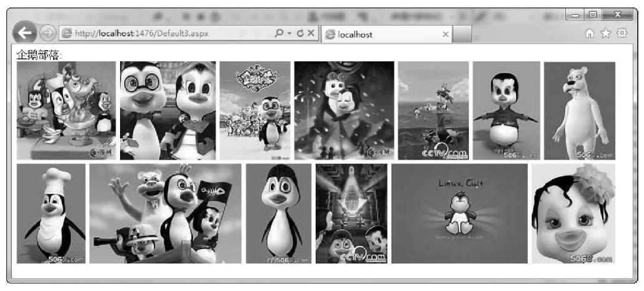Open the single standing penguin thumbnail
Image resolution: width=644 pixels, height=291 pixels.
coord(278,213)
